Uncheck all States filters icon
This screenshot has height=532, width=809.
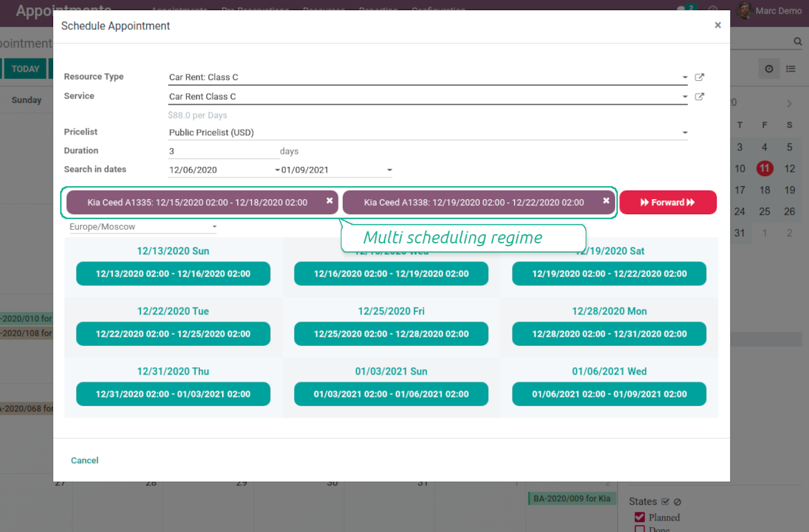[x=677, y=502]
